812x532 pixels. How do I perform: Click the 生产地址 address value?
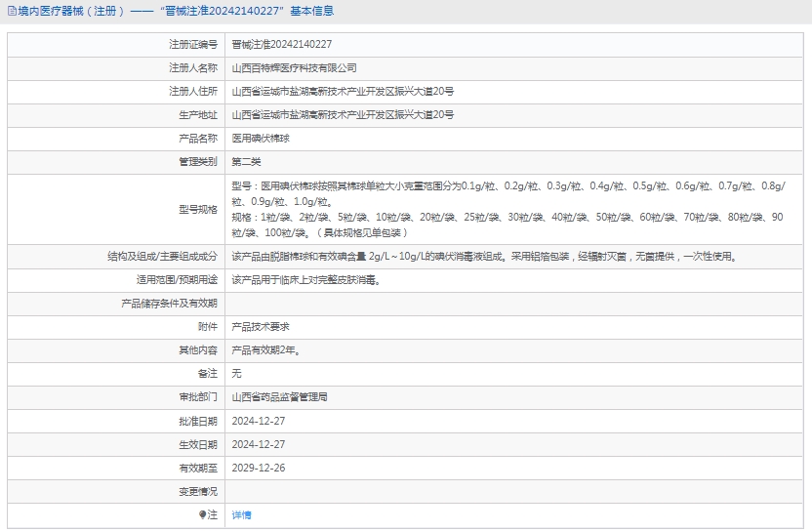(342, 115)
